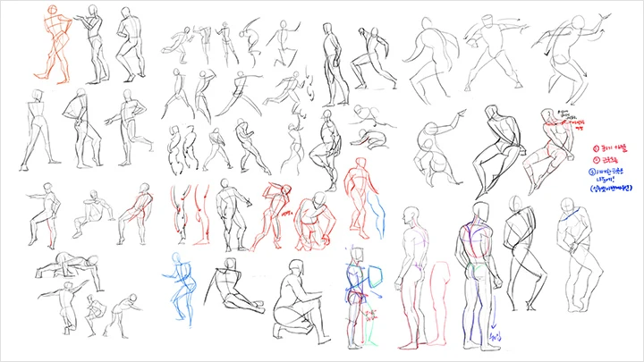Click the red handwritten note numbered 1

[610, 147]
